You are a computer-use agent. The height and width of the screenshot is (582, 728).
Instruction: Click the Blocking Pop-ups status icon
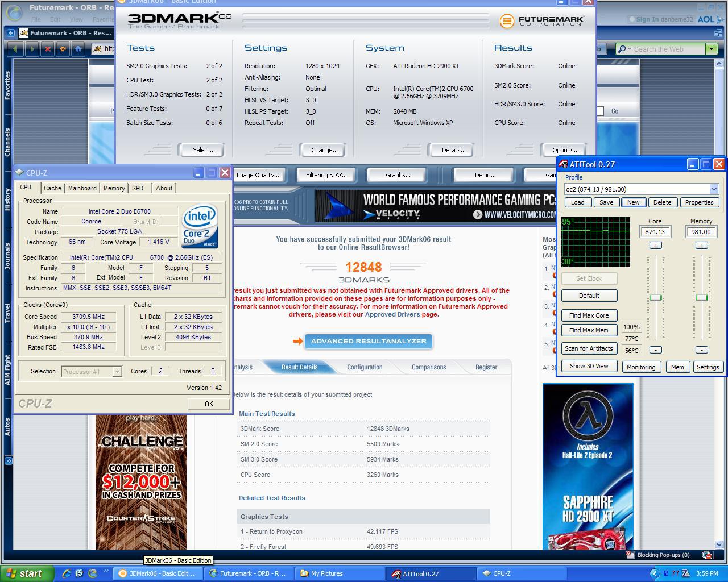(630, 555)
